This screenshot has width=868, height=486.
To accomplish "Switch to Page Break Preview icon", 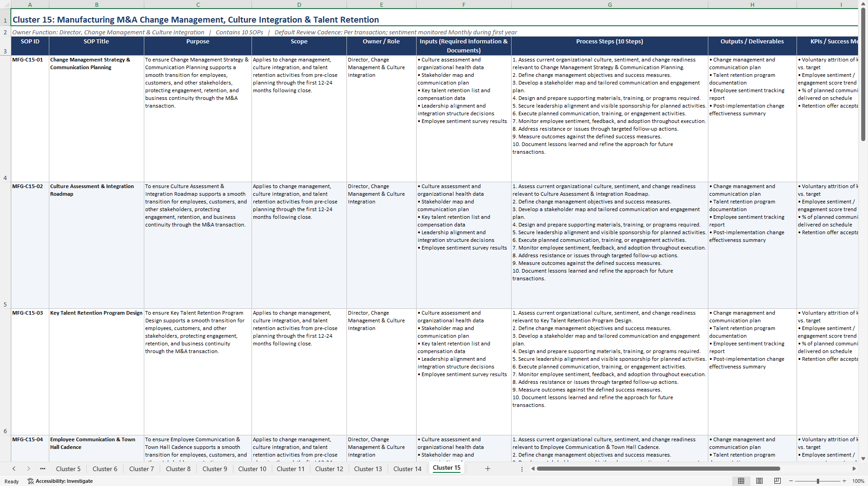I will point(778,481).
